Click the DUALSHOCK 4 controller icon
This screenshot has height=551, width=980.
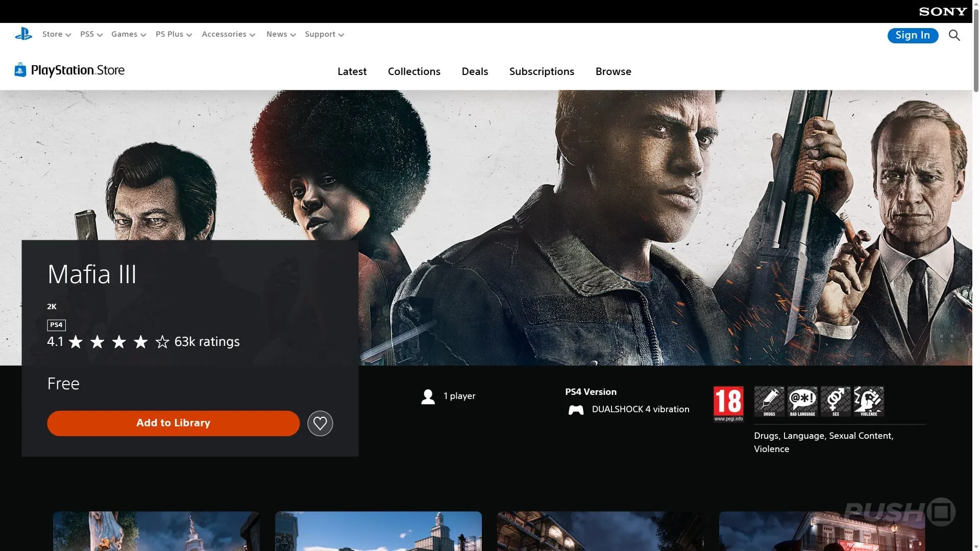coord(576,410)
